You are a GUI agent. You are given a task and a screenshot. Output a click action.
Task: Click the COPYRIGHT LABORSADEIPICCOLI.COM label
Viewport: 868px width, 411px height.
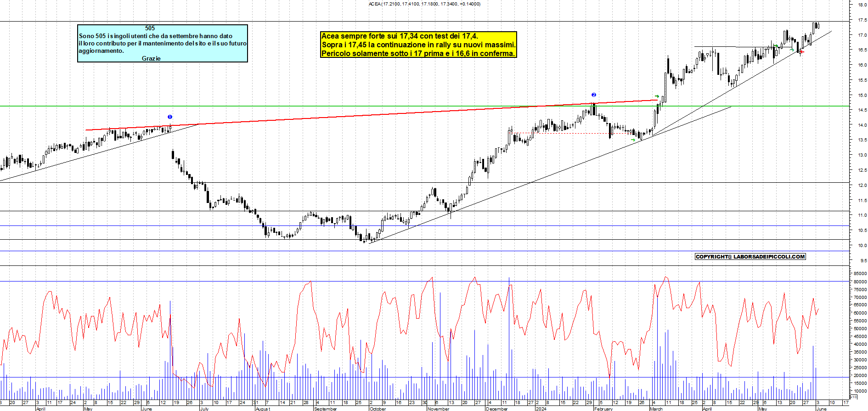(x=750, y=257)
